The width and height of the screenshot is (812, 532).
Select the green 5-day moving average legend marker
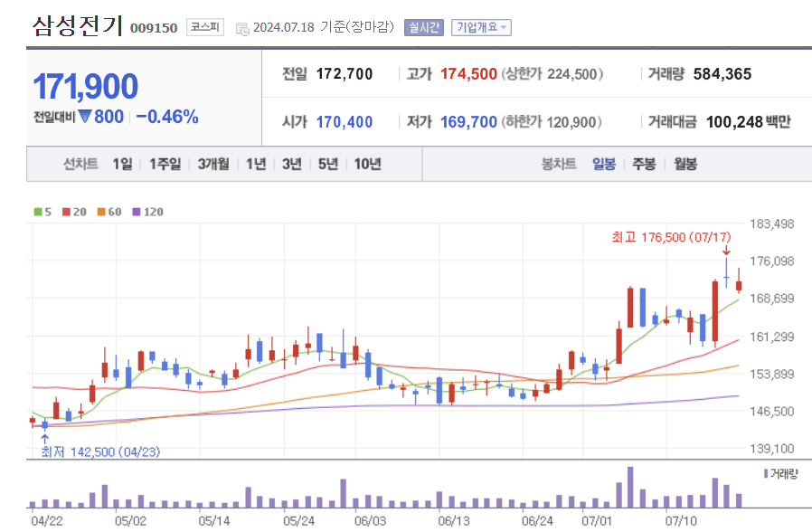click(x=37, y=212)
